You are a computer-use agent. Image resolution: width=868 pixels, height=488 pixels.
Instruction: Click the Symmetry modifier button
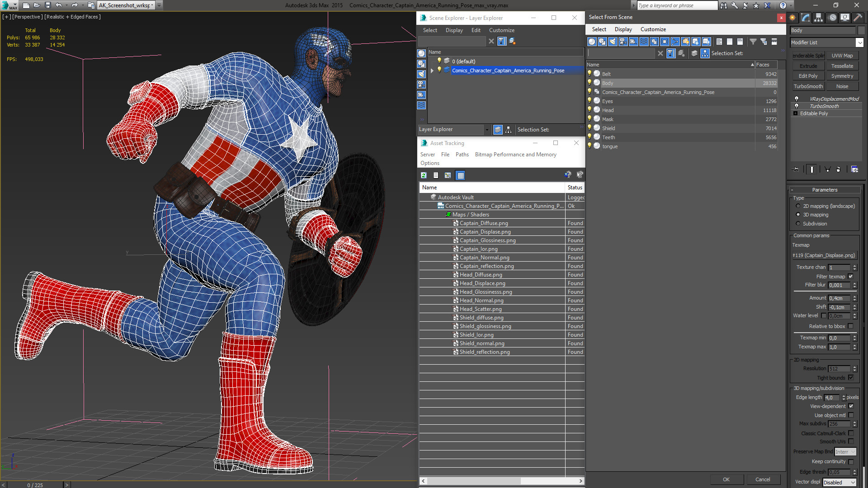842,76
